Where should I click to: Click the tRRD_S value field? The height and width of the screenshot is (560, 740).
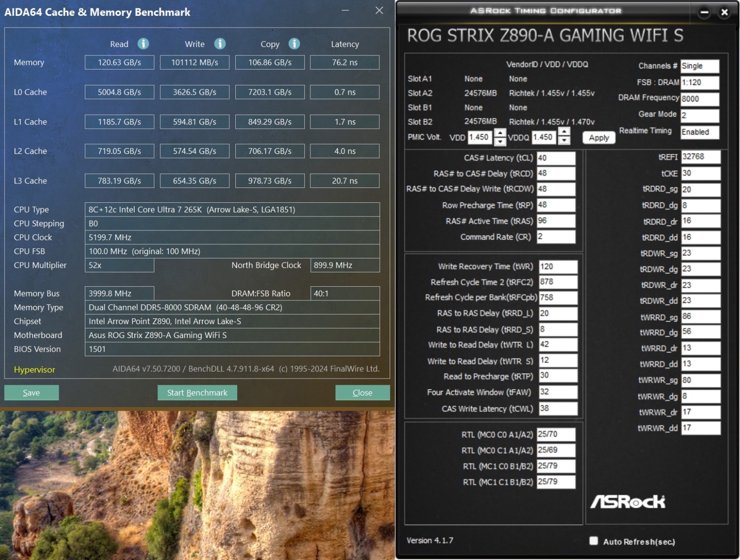point(558,329)
